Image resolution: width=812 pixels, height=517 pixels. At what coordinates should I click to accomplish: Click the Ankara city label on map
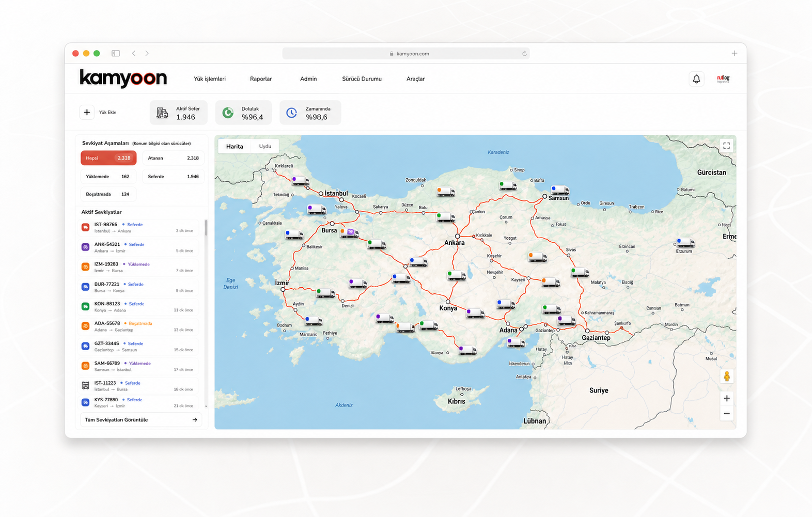click(x=455, y=243)
